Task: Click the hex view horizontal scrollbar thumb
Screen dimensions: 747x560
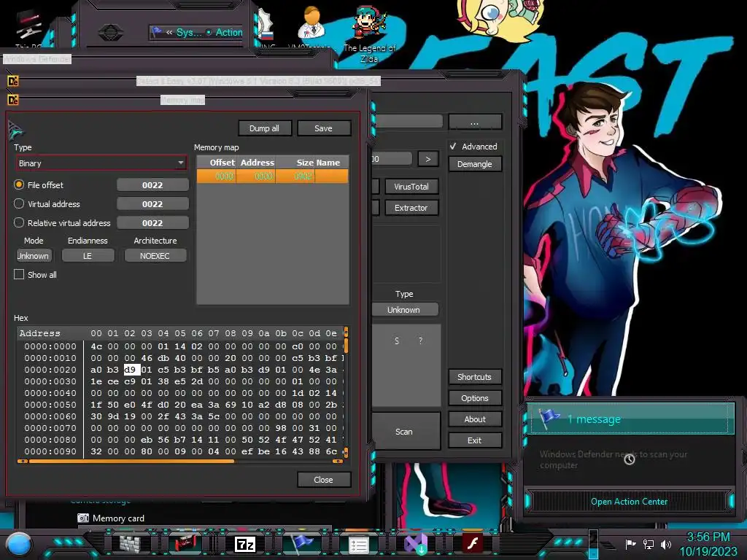Action: click(131, 461)
